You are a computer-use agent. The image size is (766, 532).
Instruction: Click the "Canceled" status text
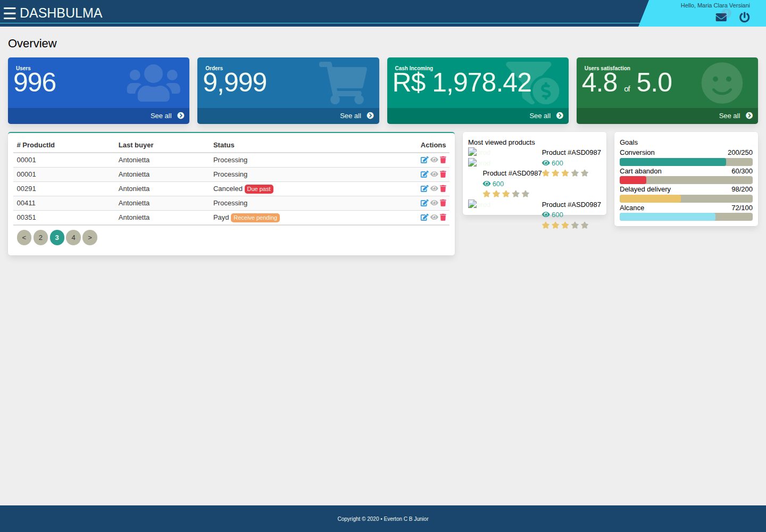228,189
